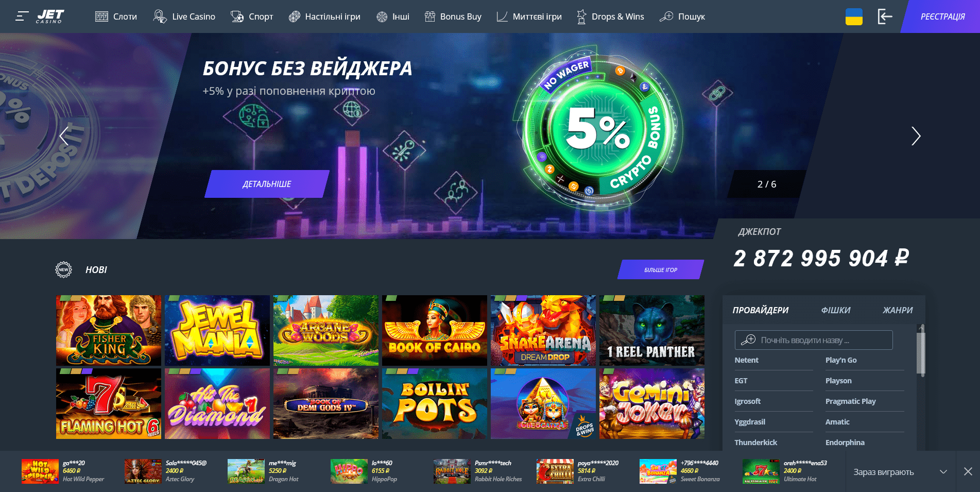Go to the next banner slide
The image size is (980, 492).
point(916,136)
